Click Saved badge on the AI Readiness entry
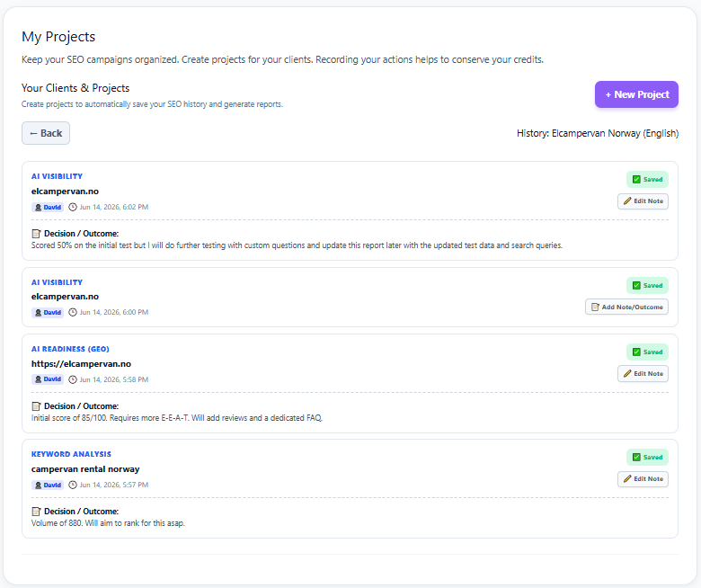The height and width of the screenshot is (588, 701). pyautogui.click(x=647, y=352)
